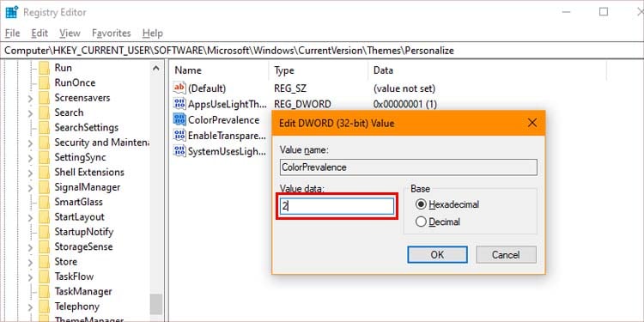The width and height of the screenshot is (644, 322).
Task: Click the 0x00000001 (1) data cell
Action: 405,104
